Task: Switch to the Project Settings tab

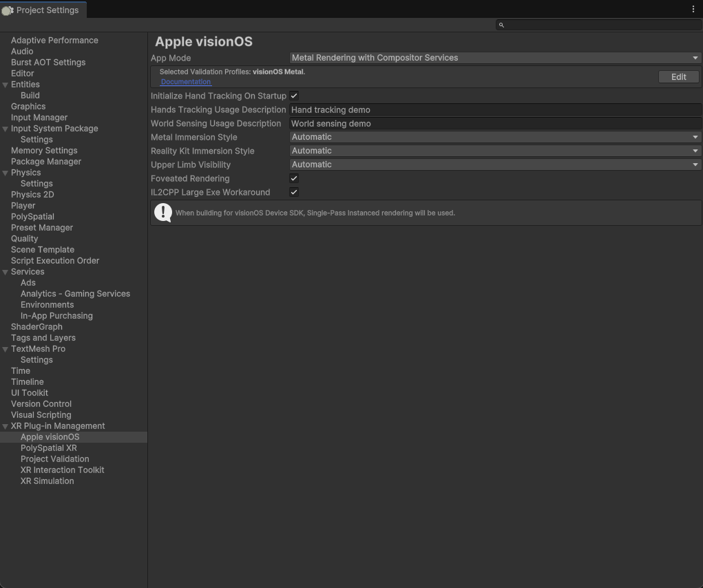Action: [43, 10]
